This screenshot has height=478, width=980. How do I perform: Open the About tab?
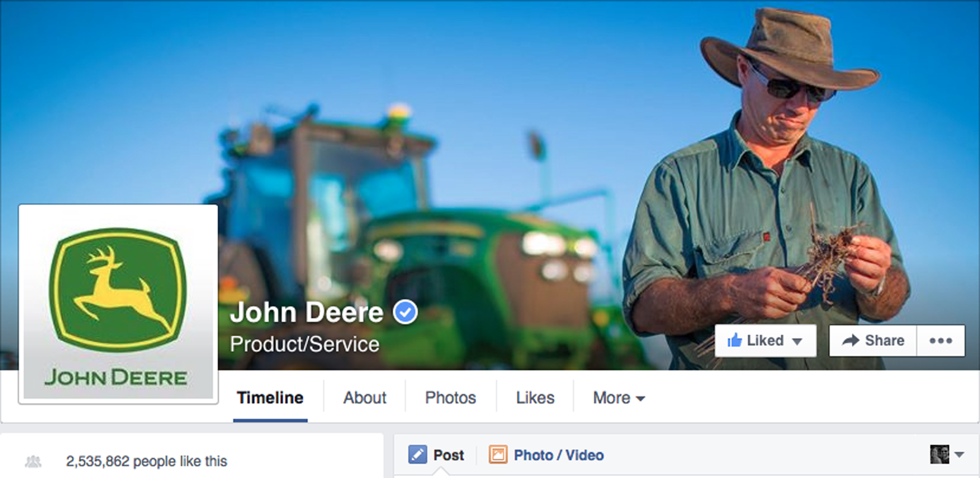365,398
